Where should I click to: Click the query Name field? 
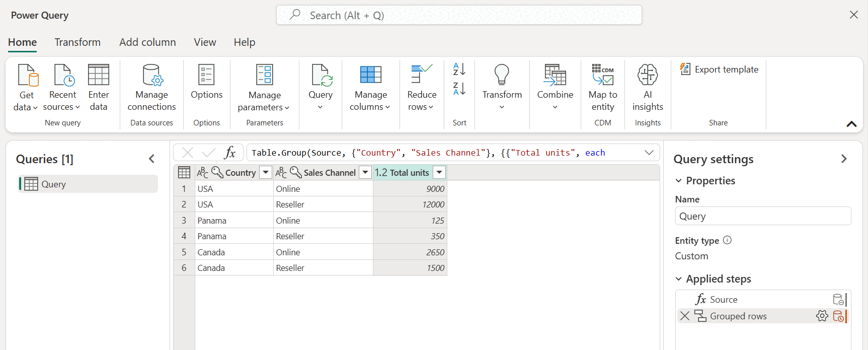tap(763, 216)
